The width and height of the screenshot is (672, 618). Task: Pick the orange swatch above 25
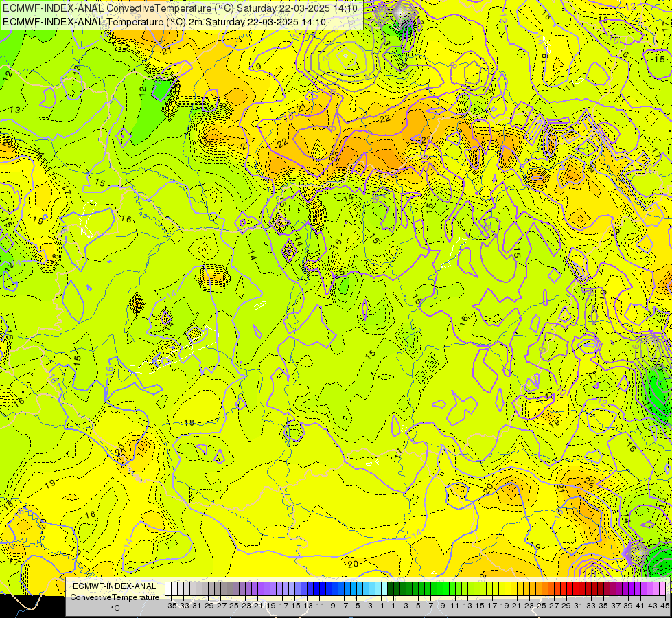[539, 588]
